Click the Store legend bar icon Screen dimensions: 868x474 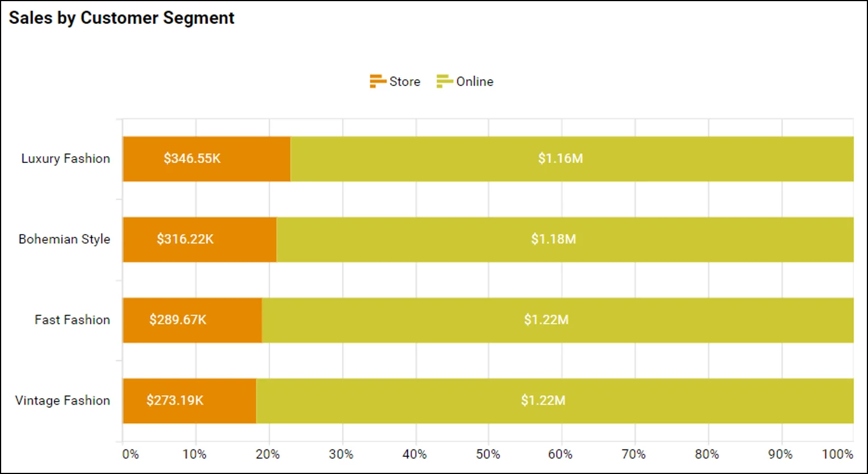point(377,81)
